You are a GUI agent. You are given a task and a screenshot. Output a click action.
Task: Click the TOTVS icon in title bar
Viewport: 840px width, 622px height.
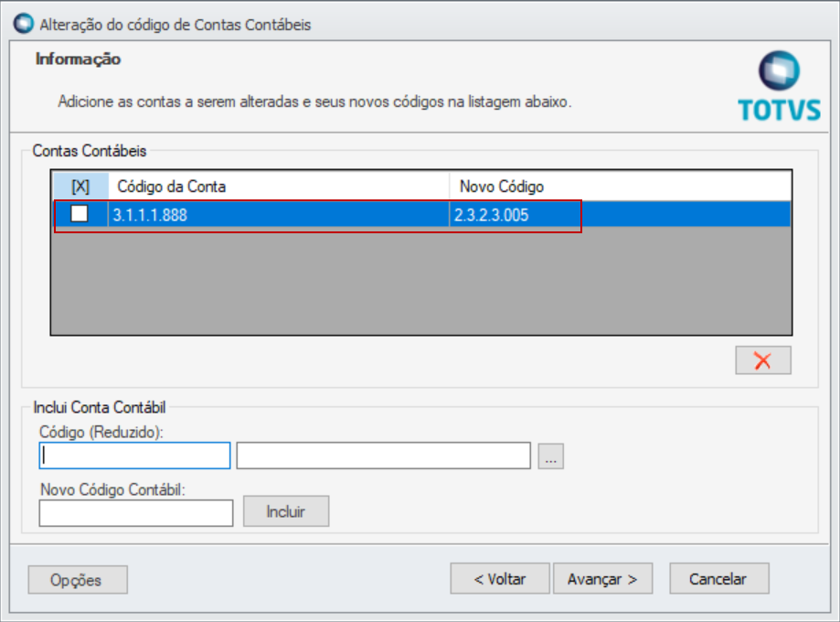point(24,24)
